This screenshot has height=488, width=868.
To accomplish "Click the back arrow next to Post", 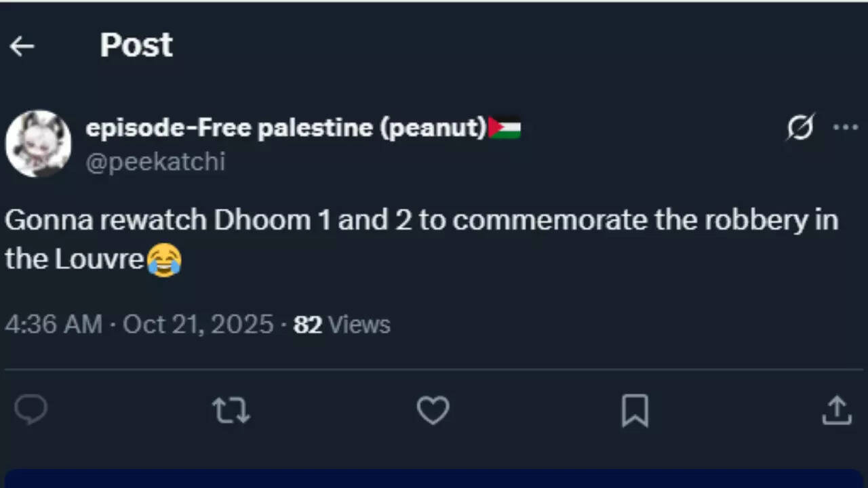I will click(x=22, y=46).
